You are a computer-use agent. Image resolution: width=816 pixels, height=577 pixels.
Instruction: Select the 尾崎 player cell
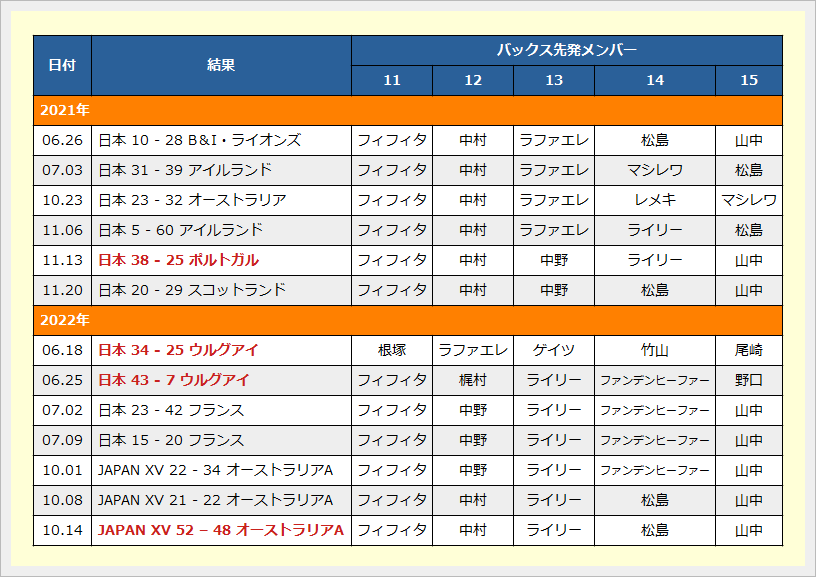tap(748, 350)
